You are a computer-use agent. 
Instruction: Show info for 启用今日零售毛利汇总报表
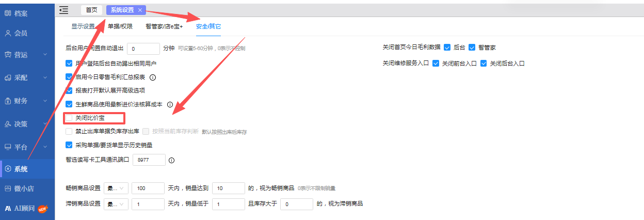point(153,77)
